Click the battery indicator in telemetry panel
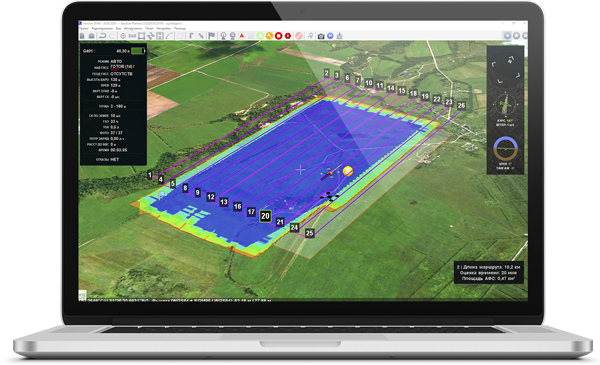 click(138, 51)
